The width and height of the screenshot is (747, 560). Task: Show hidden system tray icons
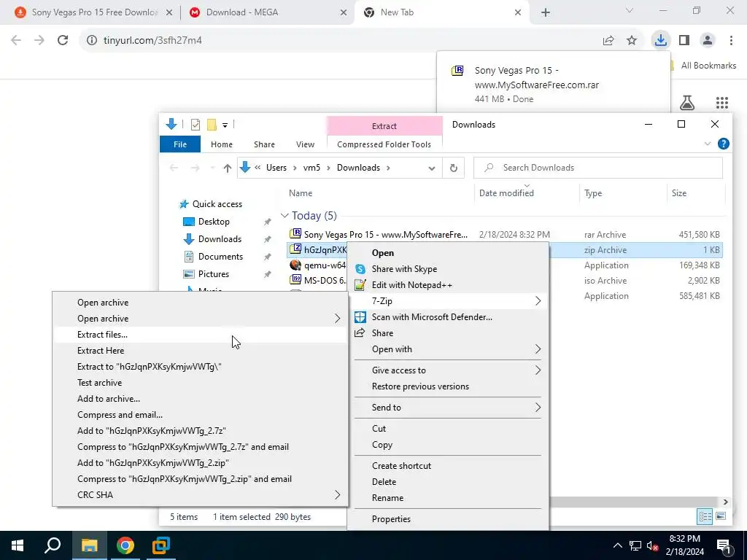point(617,545)
